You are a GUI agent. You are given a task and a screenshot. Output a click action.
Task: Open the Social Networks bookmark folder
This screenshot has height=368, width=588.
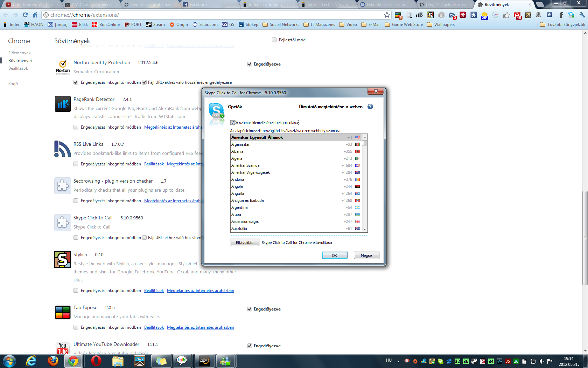[x=281, y=25]
